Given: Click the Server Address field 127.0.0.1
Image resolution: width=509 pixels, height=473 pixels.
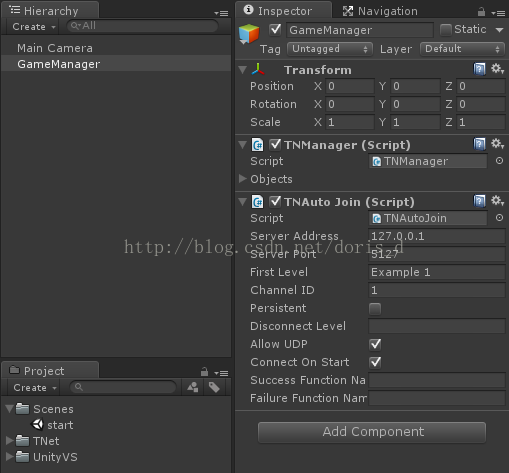Looking at the screenshot, I should (437, 236).
